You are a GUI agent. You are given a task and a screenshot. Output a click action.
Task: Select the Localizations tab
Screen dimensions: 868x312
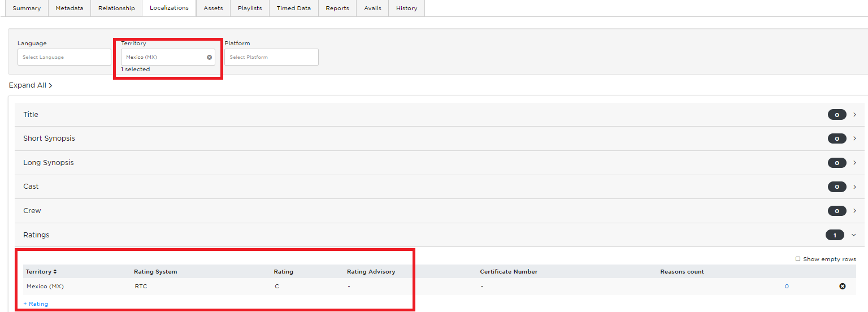pos(169,8)
